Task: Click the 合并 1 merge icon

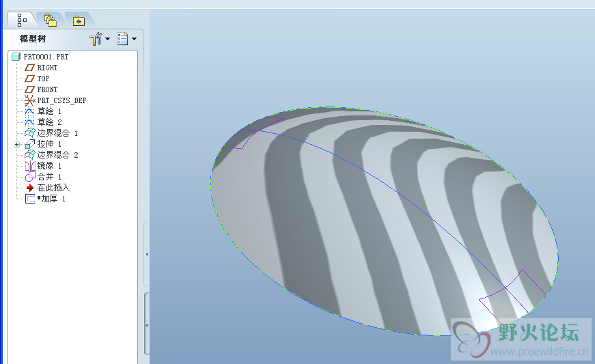Action: click(30, 177)
